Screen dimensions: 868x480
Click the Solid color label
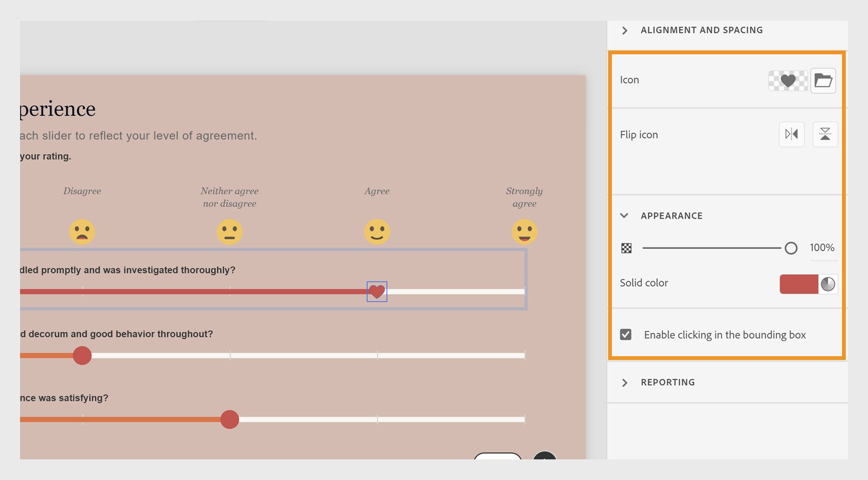click(644, 283)
